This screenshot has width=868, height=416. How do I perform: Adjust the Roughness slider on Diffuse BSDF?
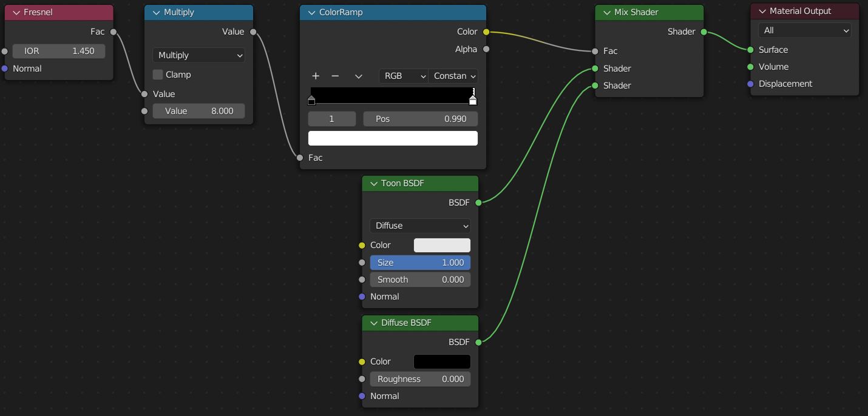point(420,378)
